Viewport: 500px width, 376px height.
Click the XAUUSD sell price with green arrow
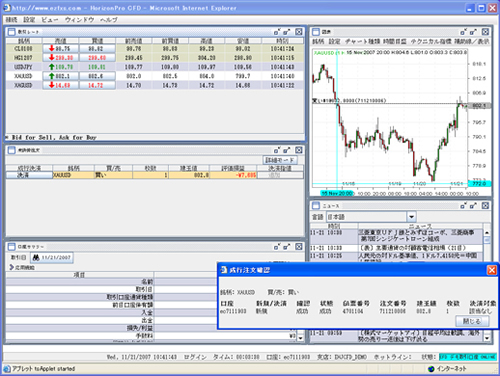[60, 76]
